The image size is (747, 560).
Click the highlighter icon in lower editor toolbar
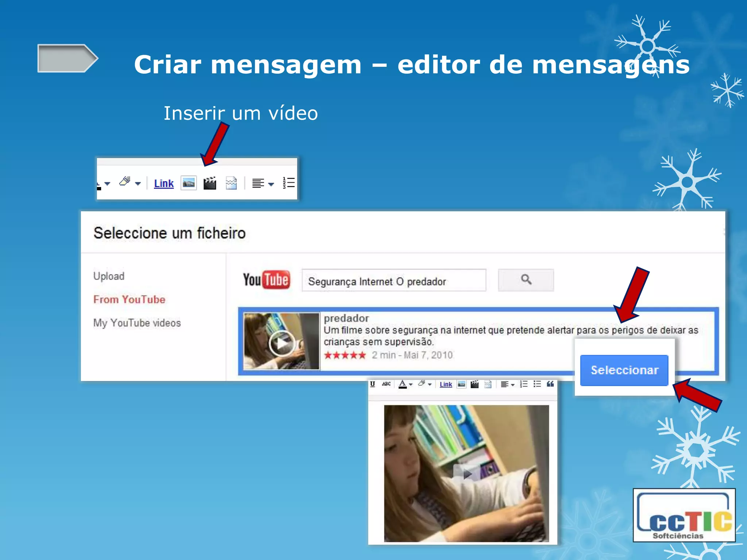(x=422, y=383)
